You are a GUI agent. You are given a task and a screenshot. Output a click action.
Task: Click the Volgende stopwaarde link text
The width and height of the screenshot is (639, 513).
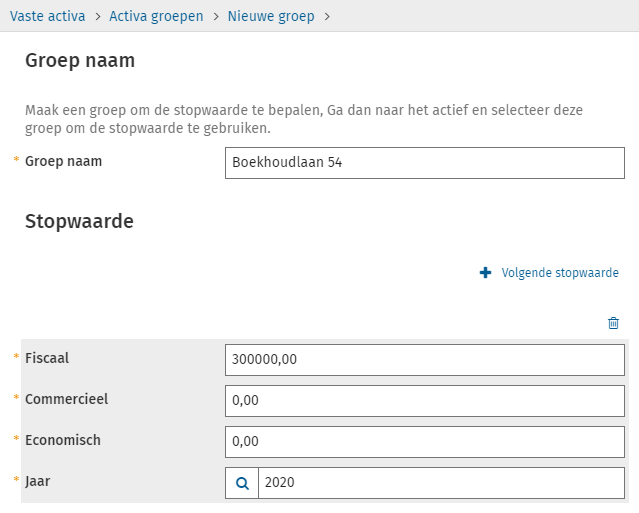coord(560,273)
